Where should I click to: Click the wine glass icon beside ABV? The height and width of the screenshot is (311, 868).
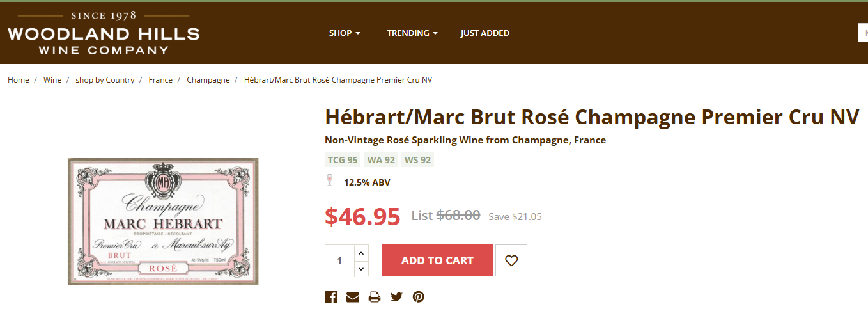330,181
